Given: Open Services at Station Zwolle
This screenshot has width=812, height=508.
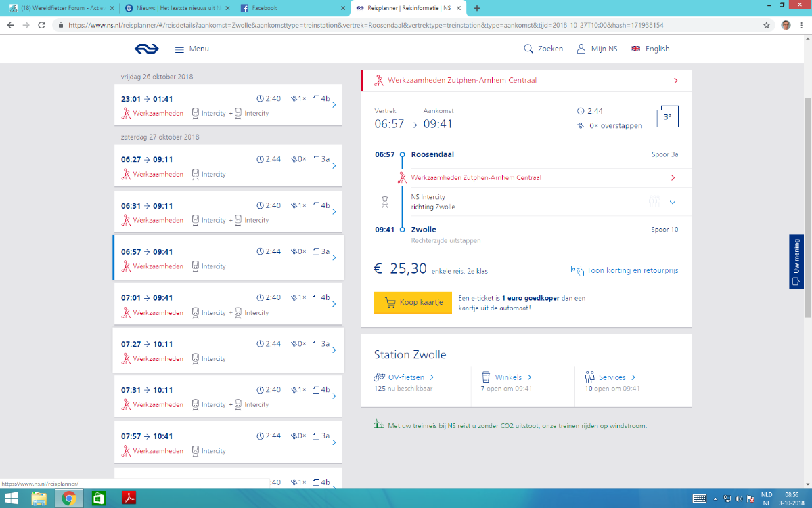Looking at the screenshot, I should point(612,377).
